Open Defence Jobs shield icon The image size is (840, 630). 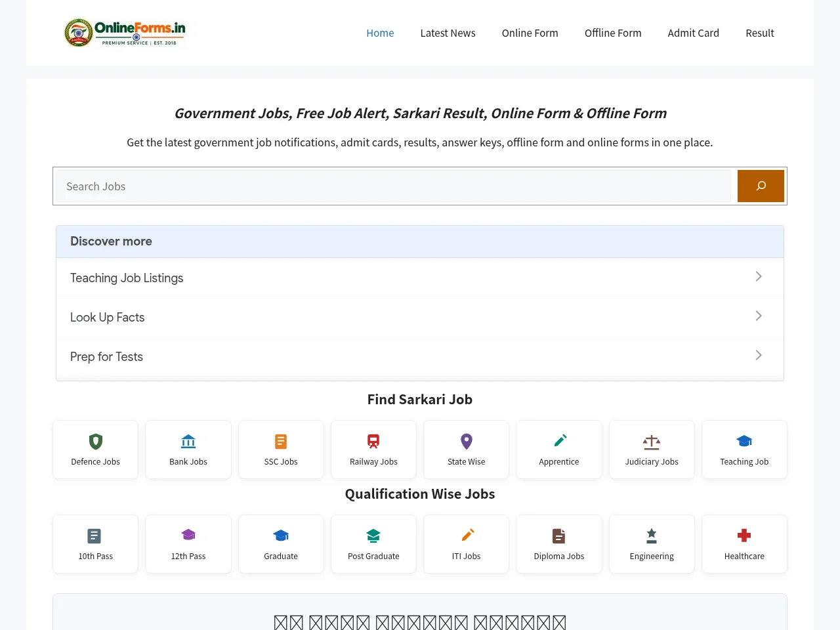click(96, 441)
